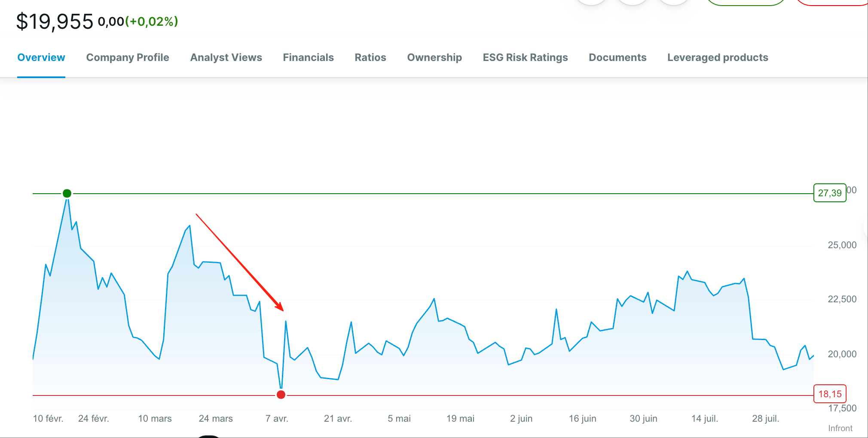Click the 10 mars date label

[x=155, y=418]
